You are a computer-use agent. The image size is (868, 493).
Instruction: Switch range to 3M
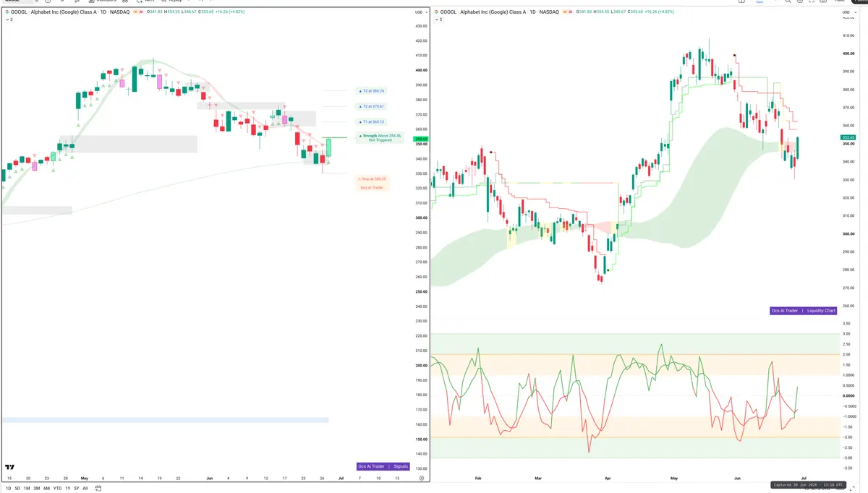tap(37, 489)
